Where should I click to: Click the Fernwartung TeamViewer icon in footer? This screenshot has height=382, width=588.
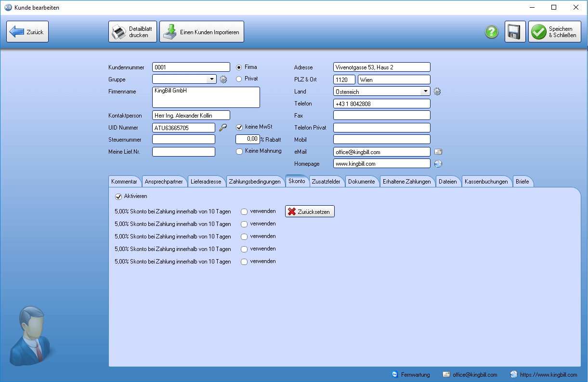395,374
